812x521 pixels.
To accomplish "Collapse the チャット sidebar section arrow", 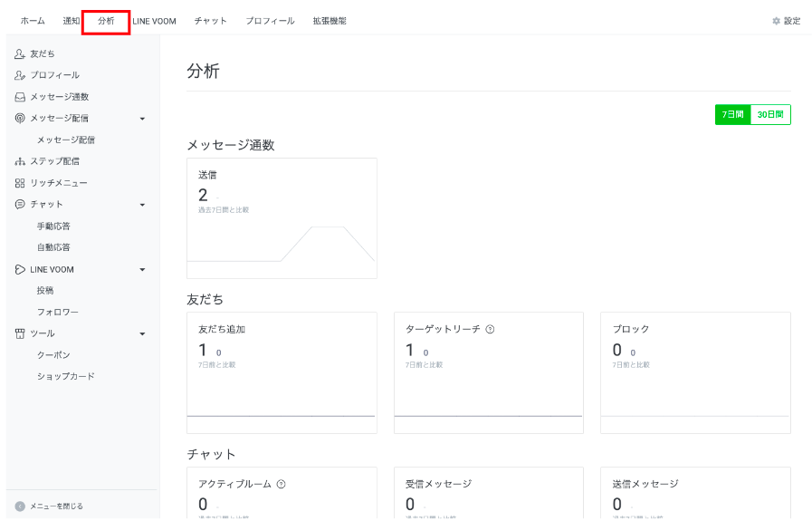I will pyautogui.click(x=142, y=205).
